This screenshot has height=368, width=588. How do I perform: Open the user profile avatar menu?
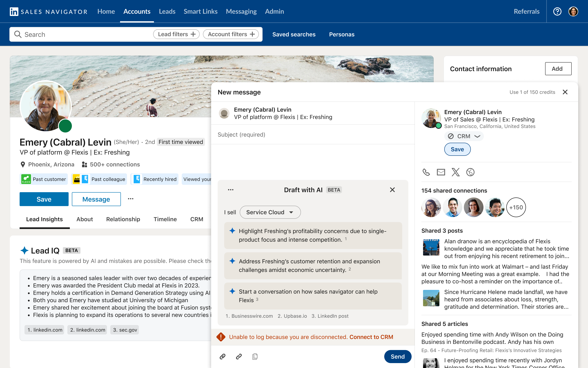573,11
